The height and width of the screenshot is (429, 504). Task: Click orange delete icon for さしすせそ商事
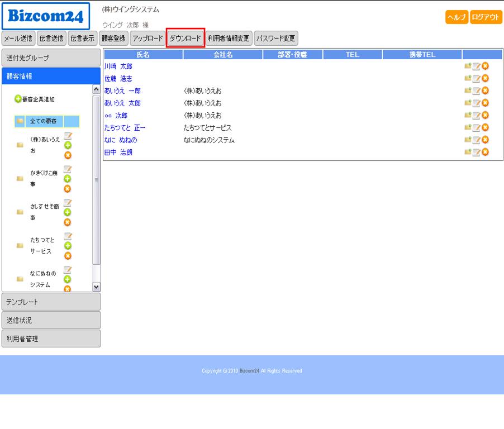point(68,222)
